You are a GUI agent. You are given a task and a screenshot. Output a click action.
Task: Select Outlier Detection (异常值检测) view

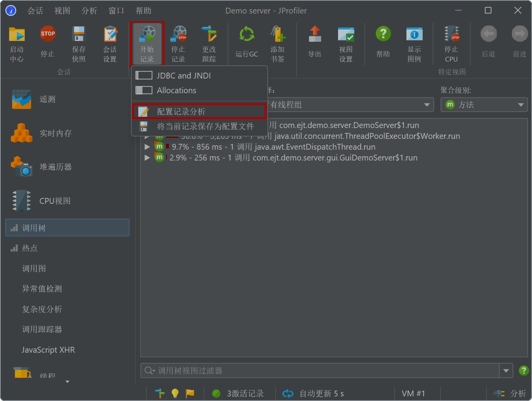point(68,288)
